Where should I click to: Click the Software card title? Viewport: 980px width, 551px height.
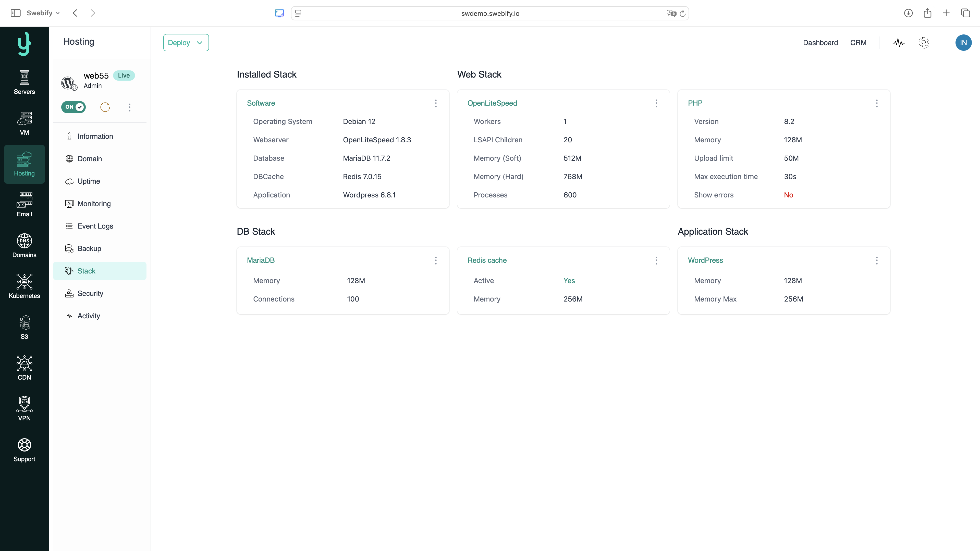(x=261, y=103)
